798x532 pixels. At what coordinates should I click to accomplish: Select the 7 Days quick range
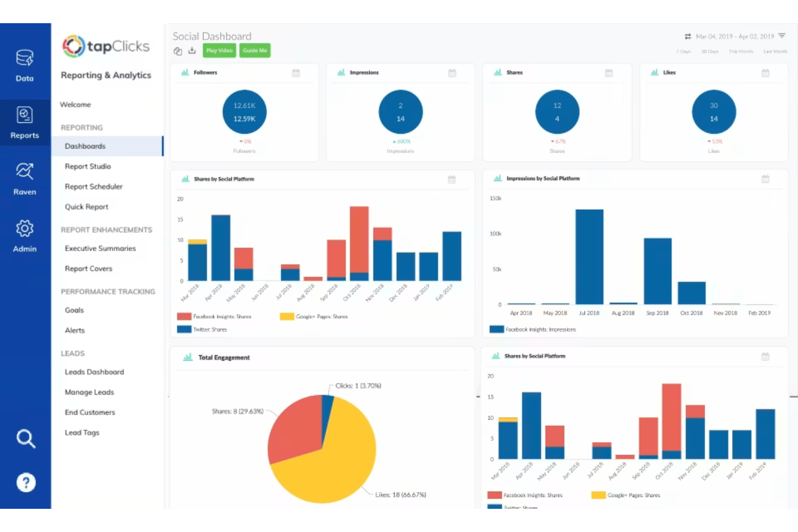pos(683,52)
